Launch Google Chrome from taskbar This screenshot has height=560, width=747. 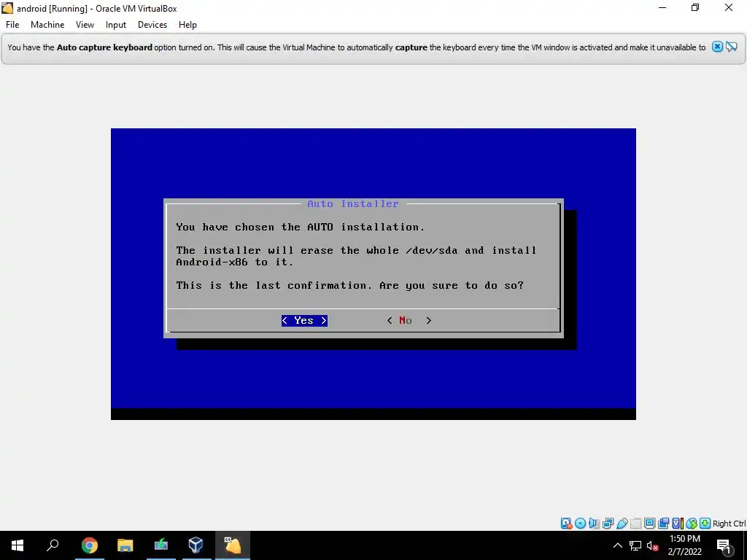click(x=89, y=545)
